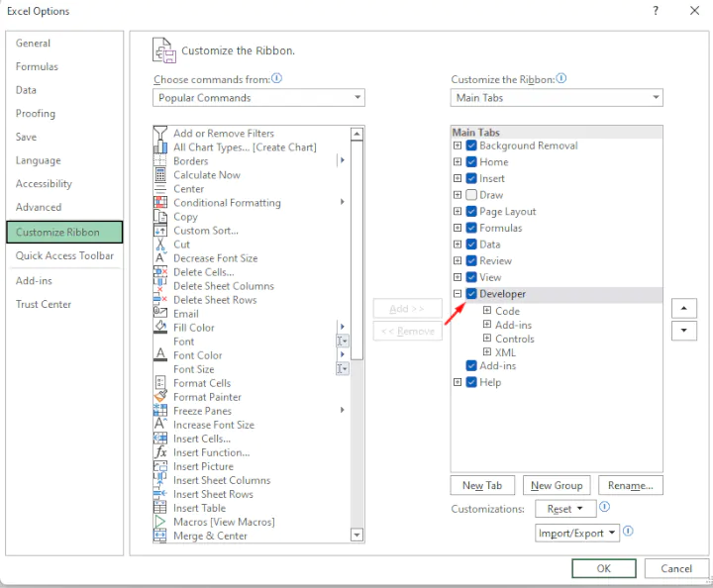The image size is (713, 588).
Task: Click the info icon beside Choose commands from
Action: point(276,78)
